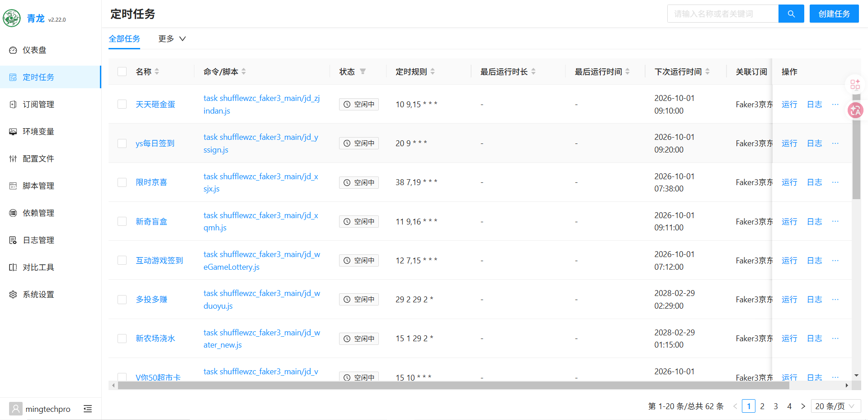The height and width of the screenshot is (420, 868).
Task: Click the 订阅管理 sidebar icon
Action: pos(13,105)
